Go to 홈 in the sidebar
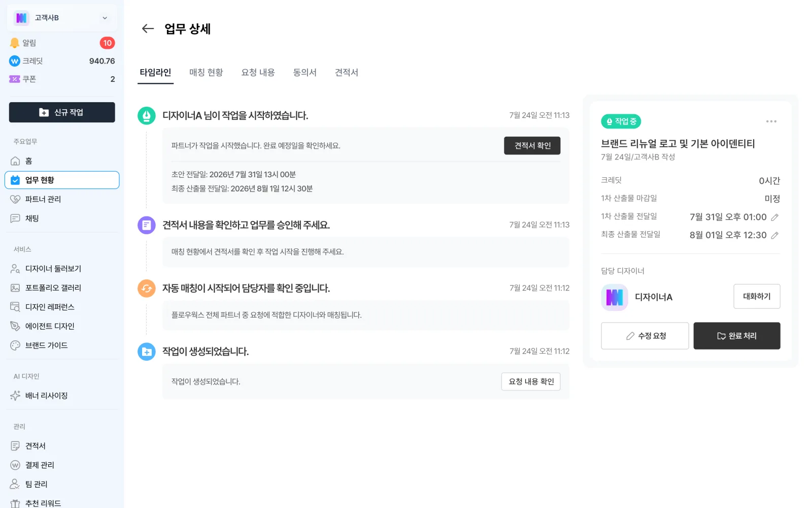 click(62, 161)
